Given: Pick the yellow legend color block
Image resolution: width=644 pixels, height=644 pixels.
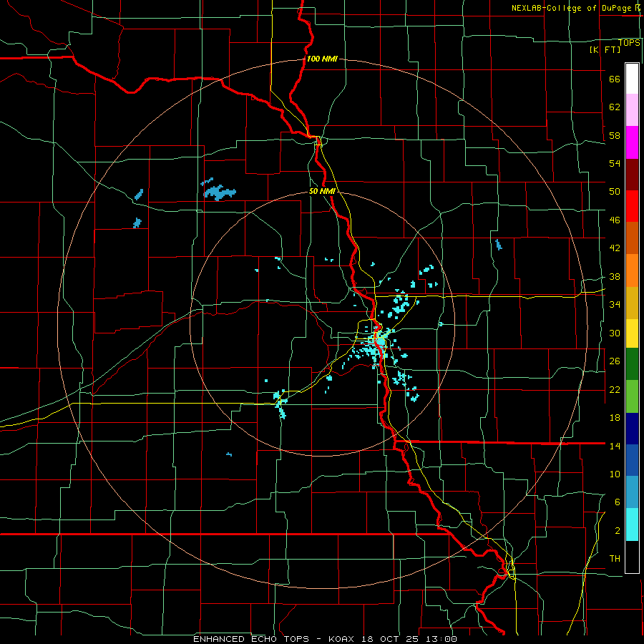Looking at the screenshot, I should point(632,333).
